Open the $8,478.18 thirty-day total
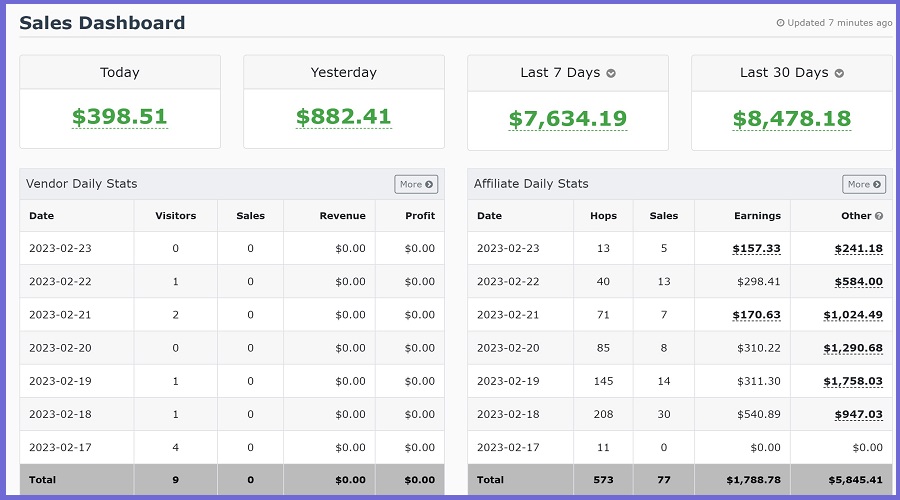Image resolution: width=900 pixels, height=500 pixels. (x=791, y=119)
